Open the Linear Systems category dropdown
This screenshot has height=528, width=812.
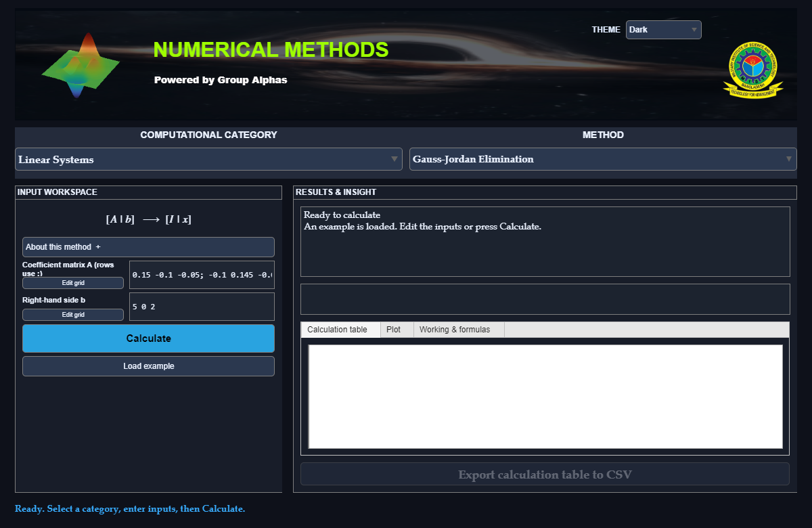[208, 159]
